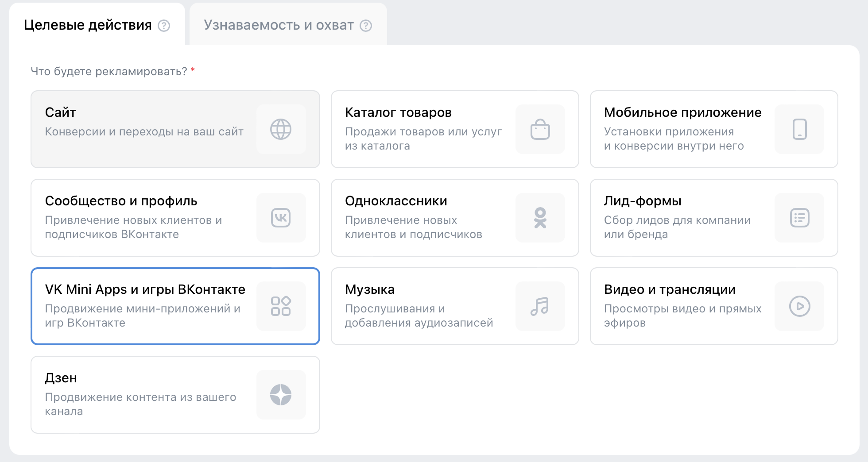This screenshot has height=462, width=868.
Task: Select the Видео и трансляции title
Action: click(x=670, y=289)
